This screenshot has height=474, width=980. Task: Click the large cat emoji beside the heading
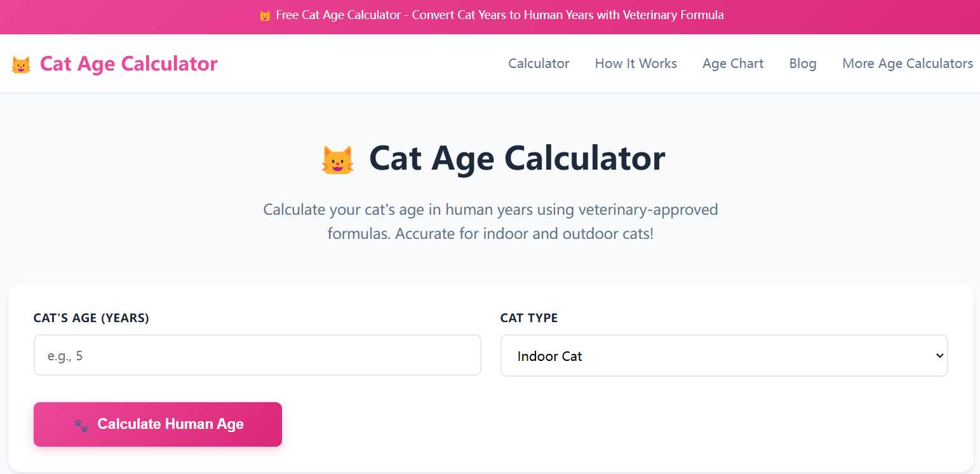(337, 159)
